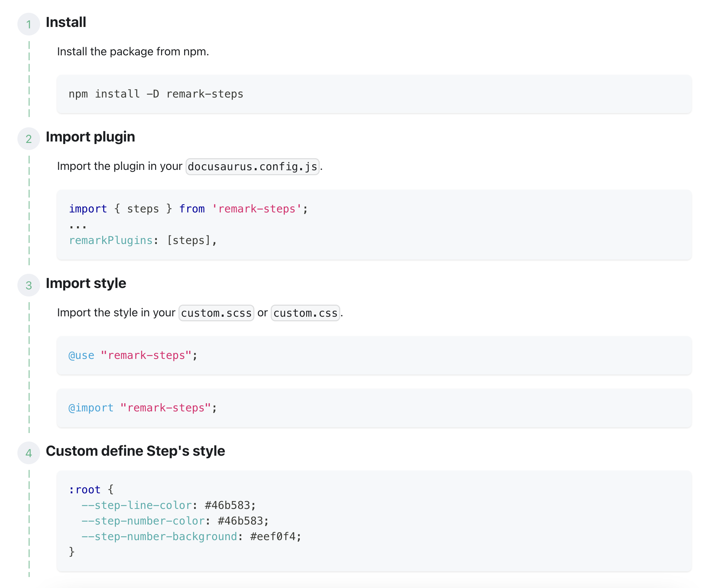Click the :root selector text

tap(85, 490)
